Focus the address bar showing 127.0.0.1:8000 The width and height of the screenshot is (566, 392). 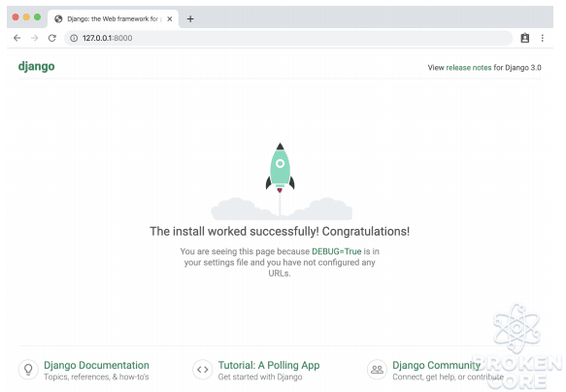click(x=288, y=38)
